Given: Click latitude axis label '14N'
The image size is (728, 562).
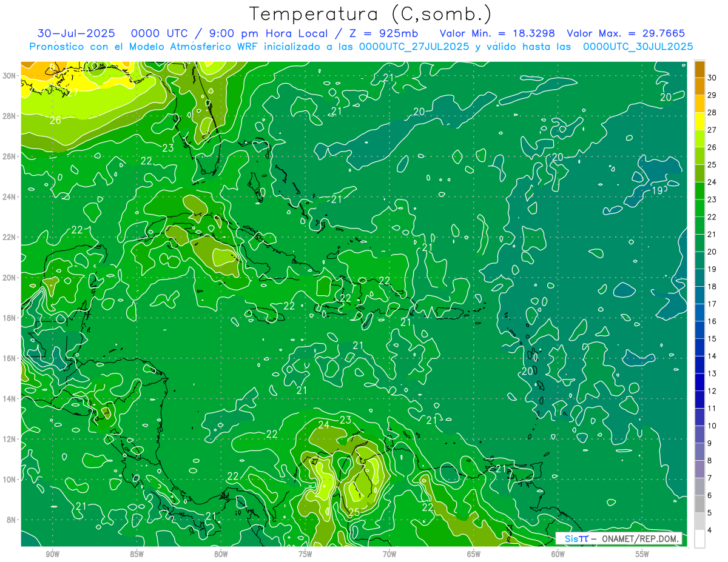Looking at the screenshot, I should [9, 399].
